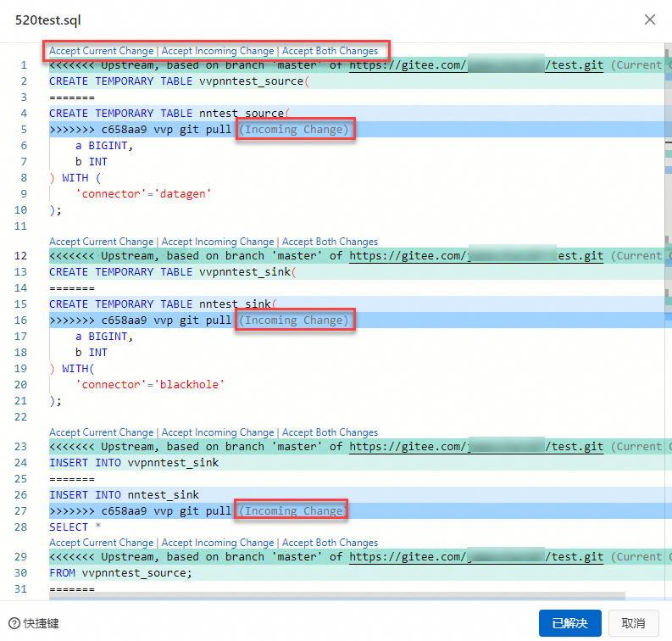Open gitee URL on line 1
The width and height of the screenshot is (672, 641).
pos(476,65)
